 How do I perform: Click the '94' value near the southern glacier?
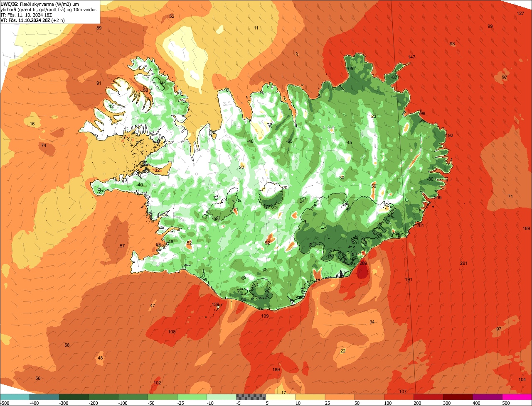[243, 300]
